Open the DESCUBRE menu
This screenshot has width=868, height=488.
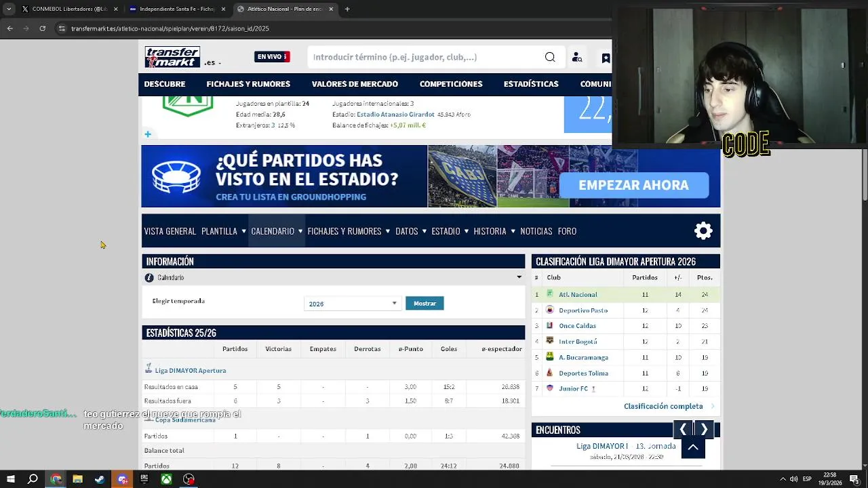165,84
